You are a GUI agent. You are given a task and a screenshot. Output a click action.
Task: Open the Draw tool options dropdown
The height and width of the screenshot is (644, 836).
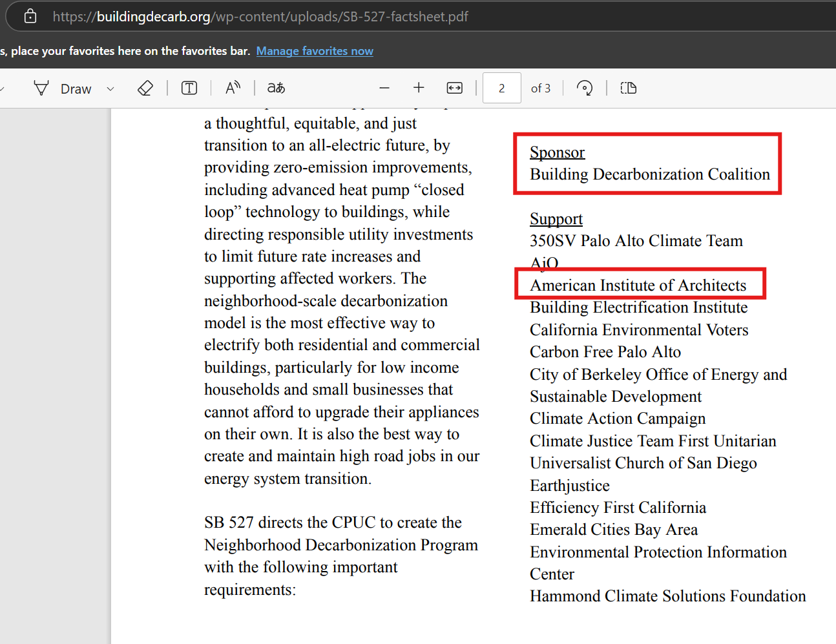110,88
